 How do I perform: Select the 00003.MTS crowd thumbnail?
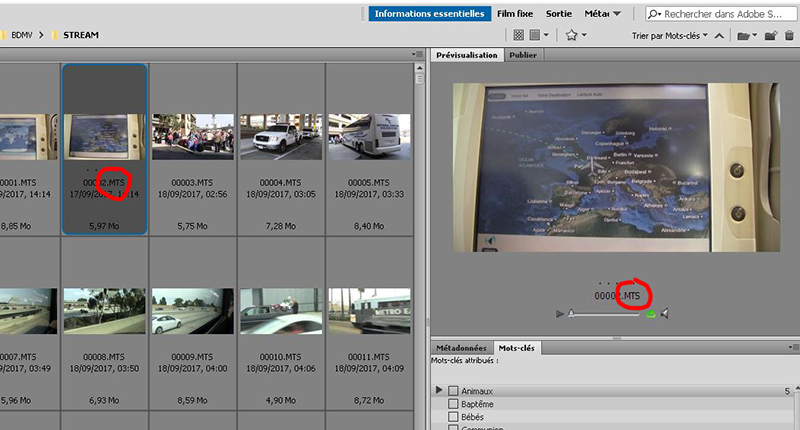coord(193,137)
